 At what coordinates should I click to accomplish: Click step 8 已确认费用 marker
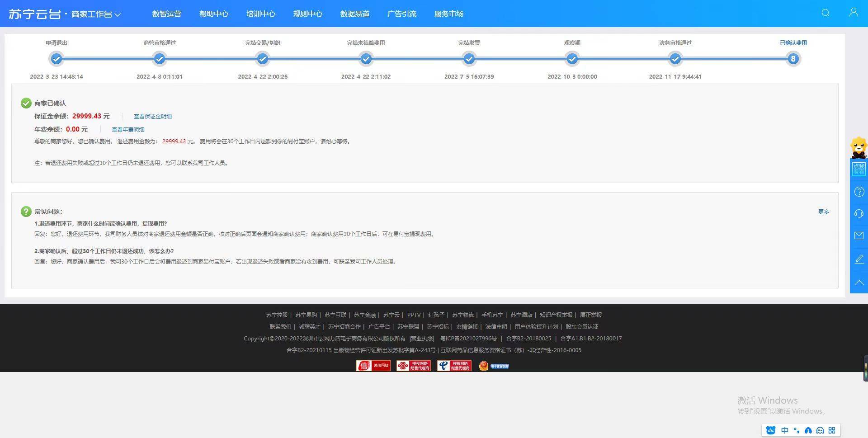[x=793, y=59]
